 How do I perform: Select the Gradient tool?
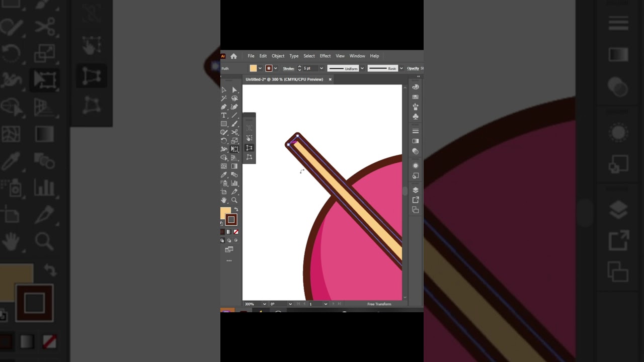click(x=234, y=166)
